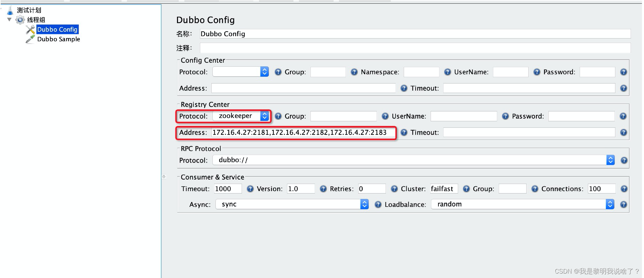The height and width of the screenshot is (278, 644).
Task: Click Registry Center UserName field
Action: coord(464,116)
